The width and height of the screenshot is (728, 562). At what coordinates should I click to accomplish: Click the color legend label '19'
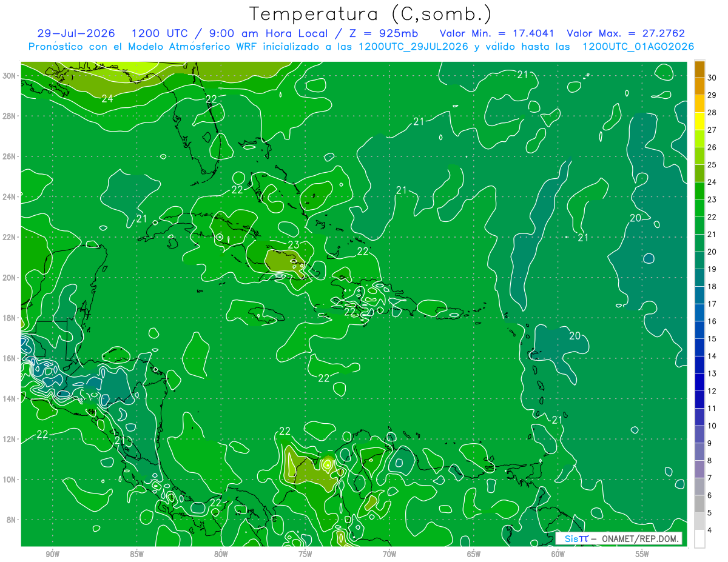(x=712, y=269)
